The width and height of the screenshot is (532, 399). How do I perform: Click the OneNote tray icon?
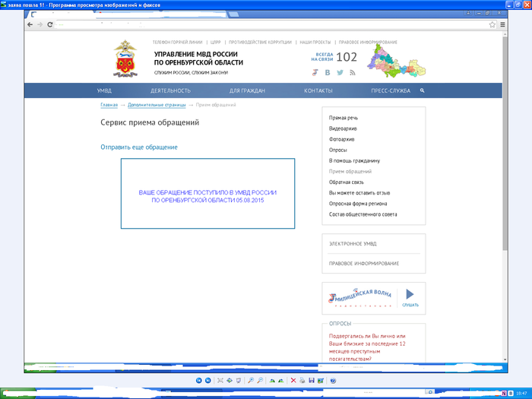504,393
